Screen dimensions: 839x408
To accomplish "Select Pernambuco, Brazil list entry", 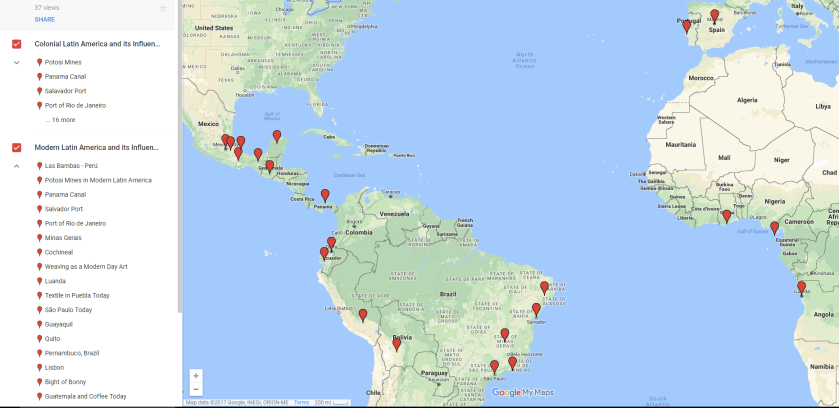I will (x=72, y=353).
